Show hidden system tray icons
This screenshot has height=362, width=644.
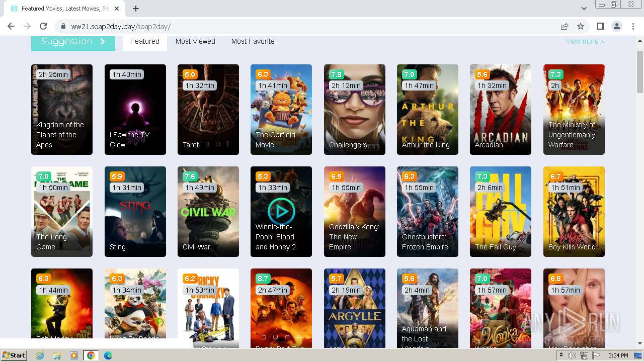point(562,355)
